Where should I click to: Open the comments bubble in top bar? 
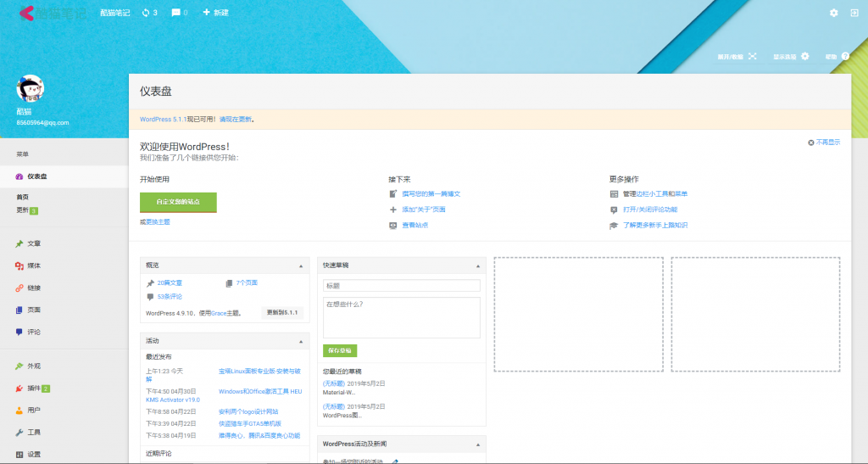[x=180, y=13]
